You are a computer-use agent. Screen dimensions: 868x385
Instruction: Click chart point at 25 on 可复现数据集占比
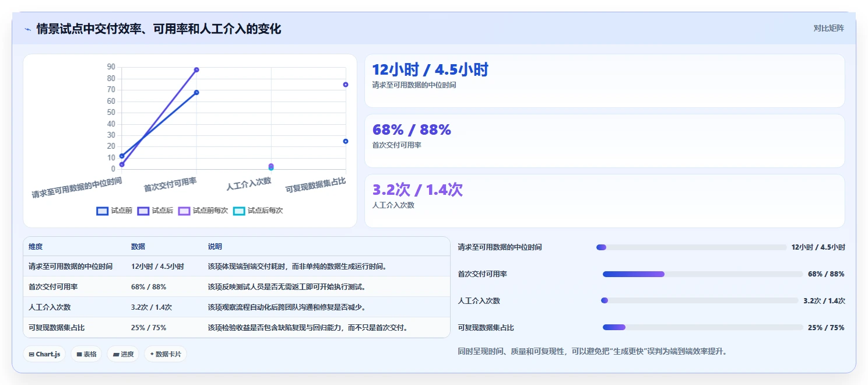point(346,141)
